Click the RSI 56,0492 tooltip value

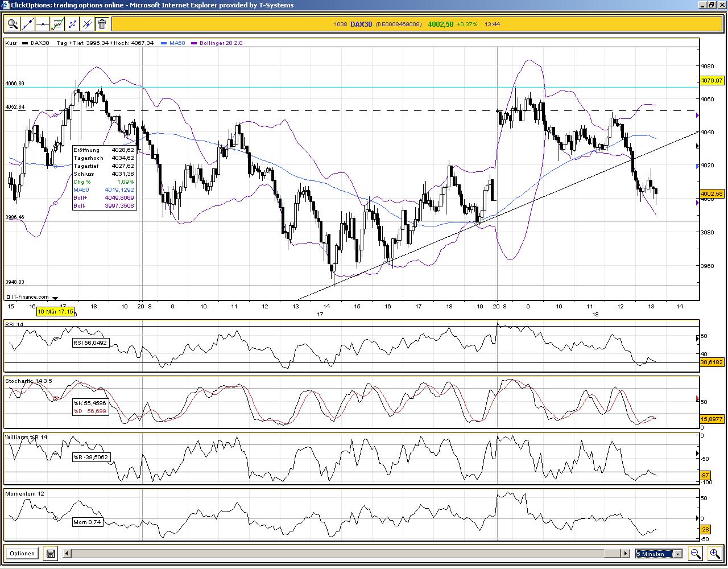coord(90,343)
